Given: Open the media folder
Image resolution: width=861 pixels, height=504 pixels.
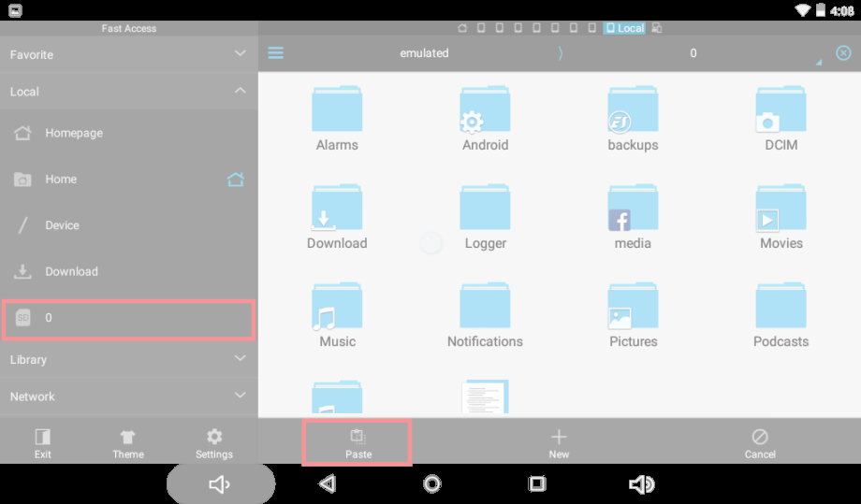Looking at the screenshot, I should click(x=633, y=217).
